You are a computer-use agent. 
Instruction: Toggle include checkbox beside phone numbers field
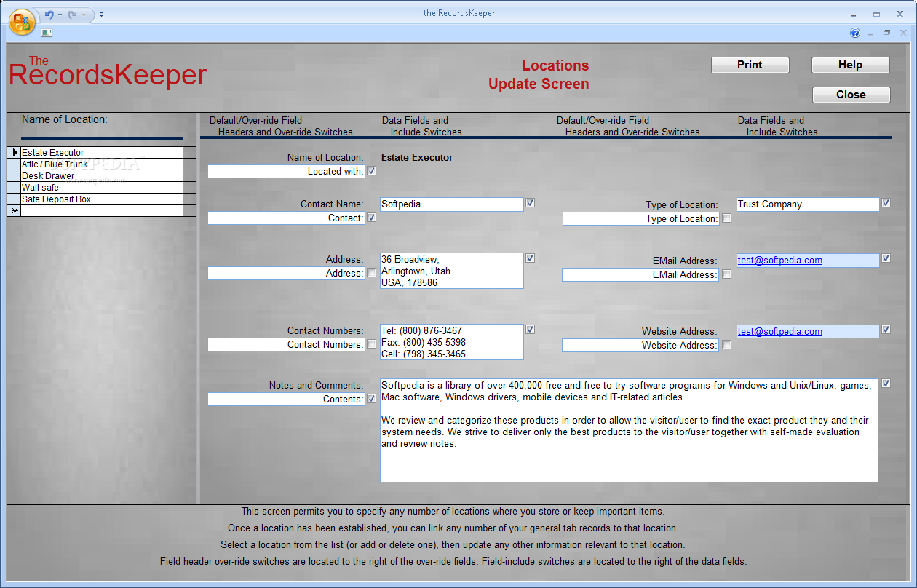(530, 329)
